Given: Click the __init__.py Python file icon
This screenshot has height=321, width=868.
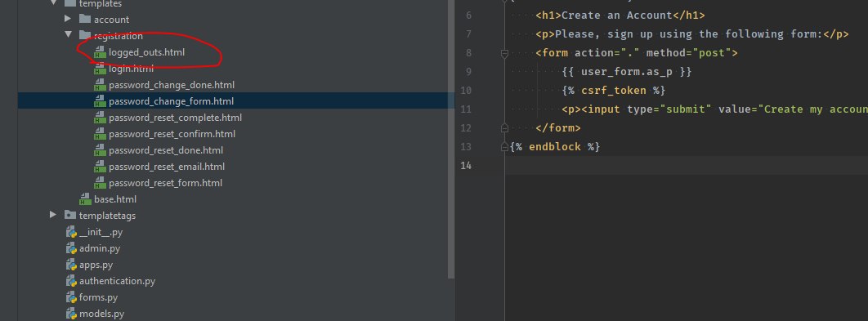Looking at the screenshot, I should pyautogui.click(x=71, y=232).
